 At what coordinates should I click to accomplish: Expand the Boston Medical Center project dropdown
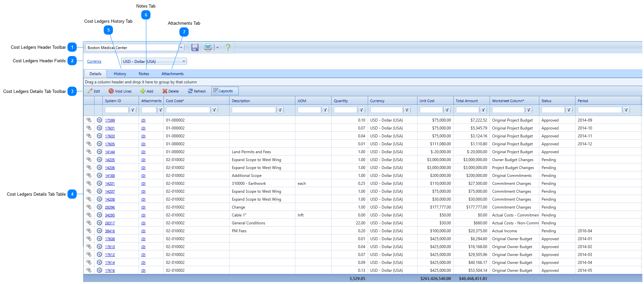[181, 47]
